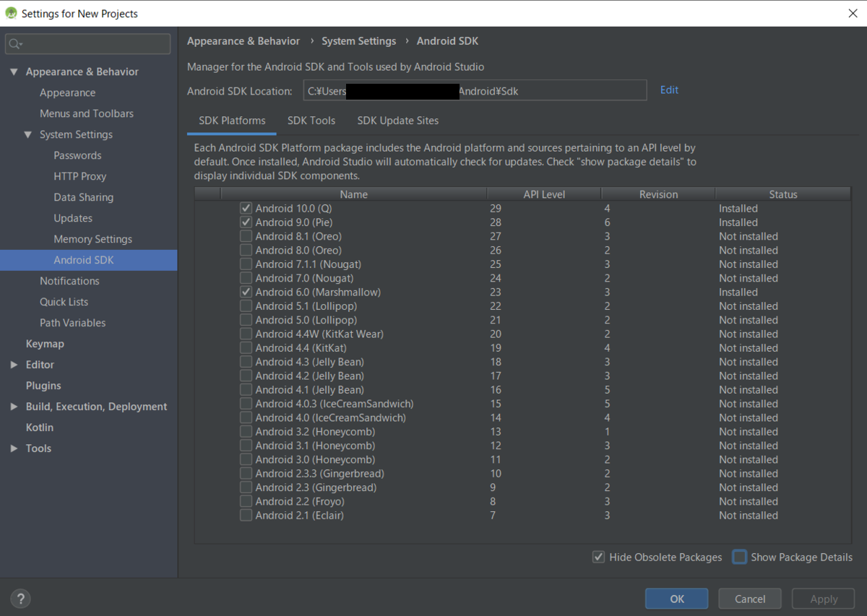Select Android 4.0.3 (IceCreamSandwich) row text
The image size is (867, 616).
tap(335, 404)
